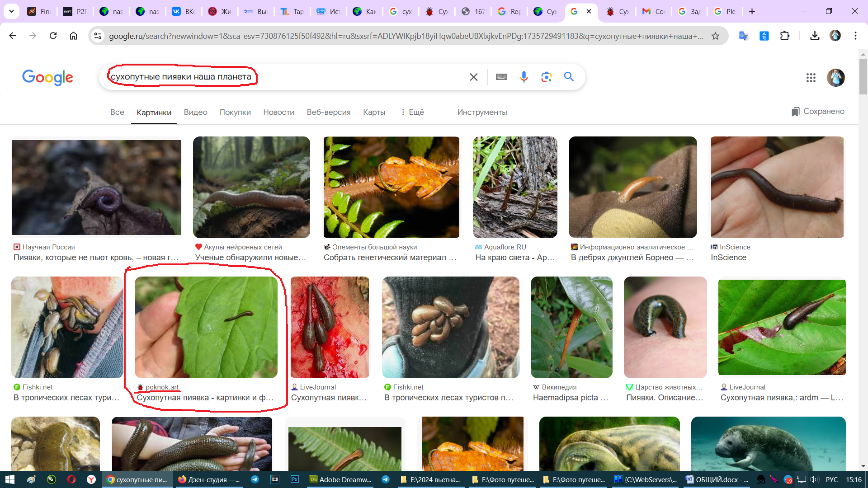The width and height of the screenshot is (868, 488).
Task: Open the Google apps grid
Action: (x=811, y=78)
